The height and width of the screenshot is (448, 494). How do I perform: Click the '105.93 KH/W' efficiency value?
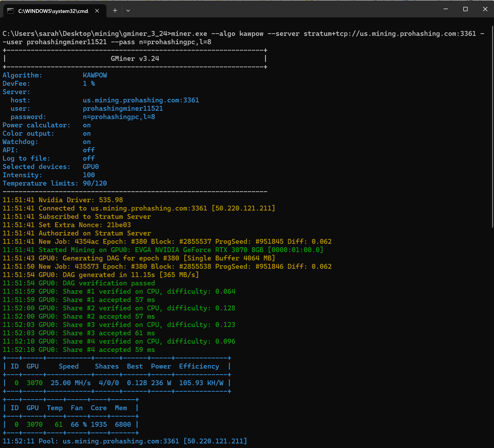[x=201, y=383]
